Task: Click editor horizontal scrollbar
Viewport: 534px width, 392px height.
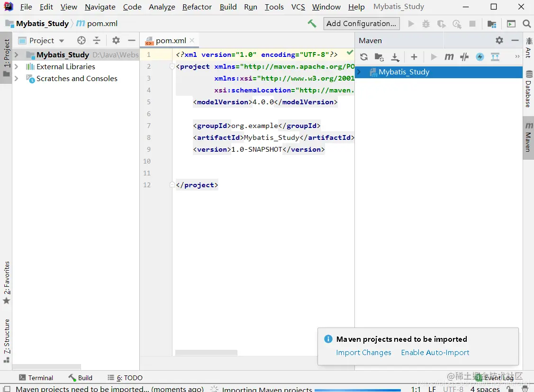Action: click(x=206, y=353)
